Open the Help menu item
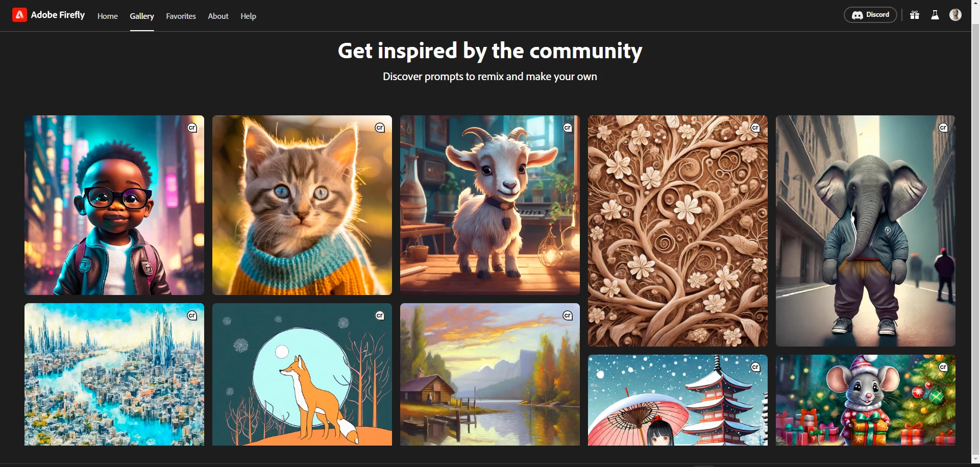The image size is (980, 467). point(248,16)
